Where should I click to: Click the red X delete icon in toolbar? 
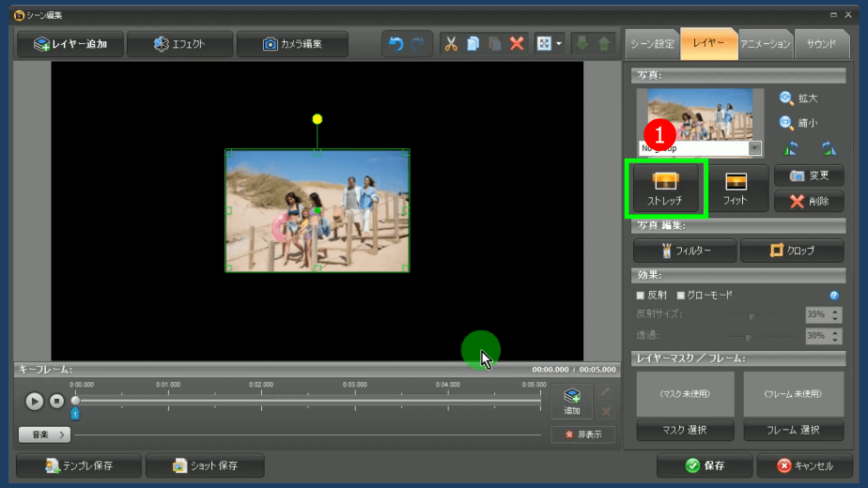pos(517,44)
